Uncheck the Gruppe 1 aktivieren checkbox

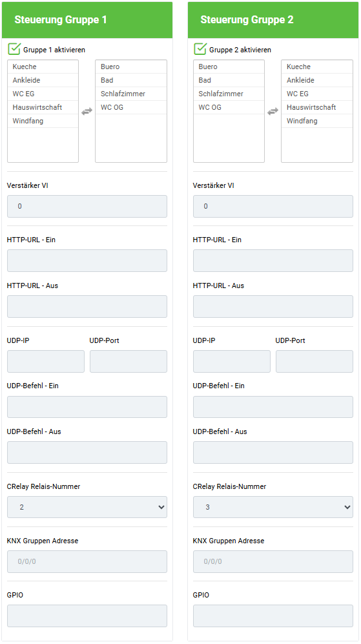[14, 49]
